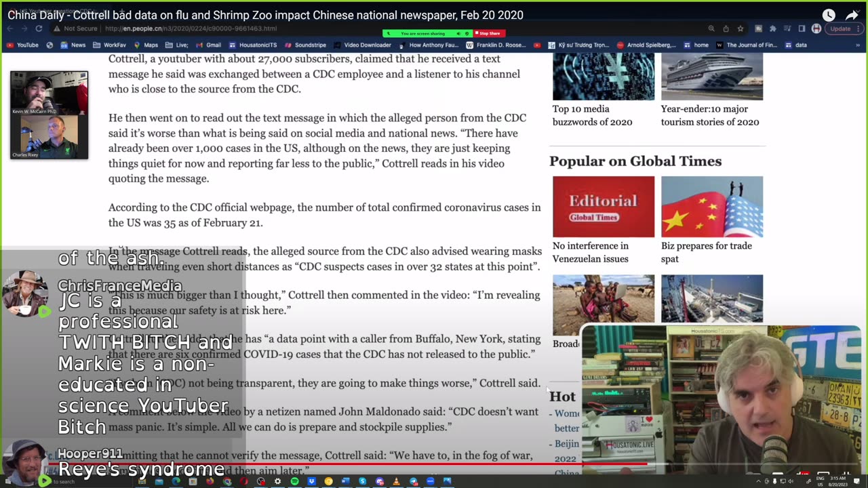Open the extensions puzzle piece icon
Screen dimensions: 868x488
(x=772, y=28)
